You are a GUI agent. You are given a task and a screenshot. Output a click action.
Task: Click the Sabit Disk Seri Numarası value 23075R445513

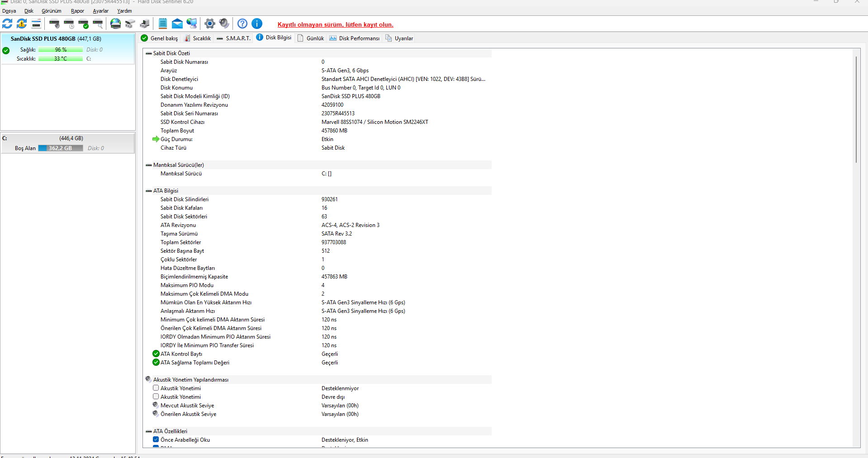(x=338, y=113)
